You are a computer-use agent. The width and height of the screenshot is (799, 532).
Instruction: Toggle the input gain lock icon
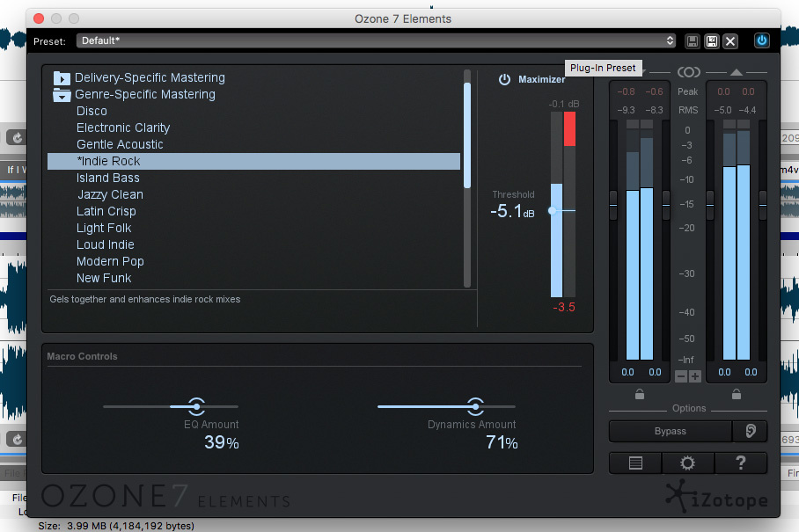pyautogui.click(x=640, y=394)
